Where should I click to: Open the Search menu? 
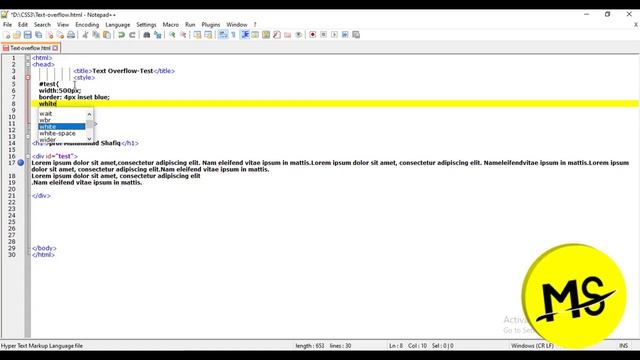tap(42, 25)
